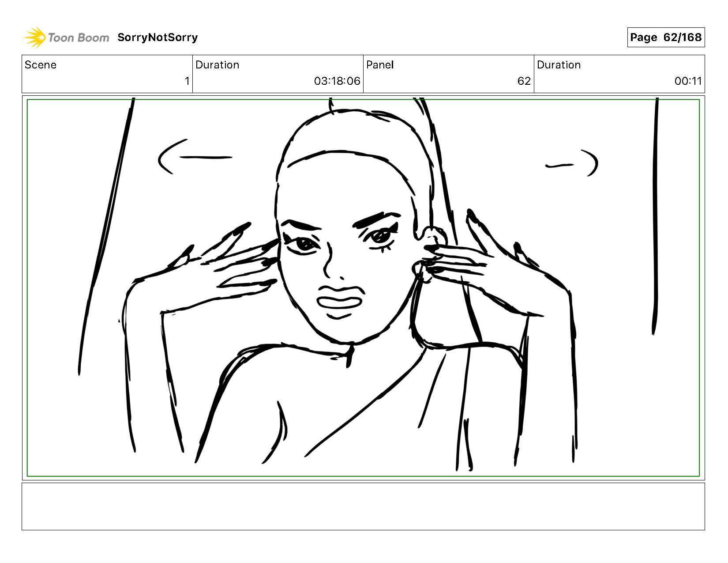Select the scene duration 03:18:06
This screenshot has height=563, width=728.
point(337,81)
